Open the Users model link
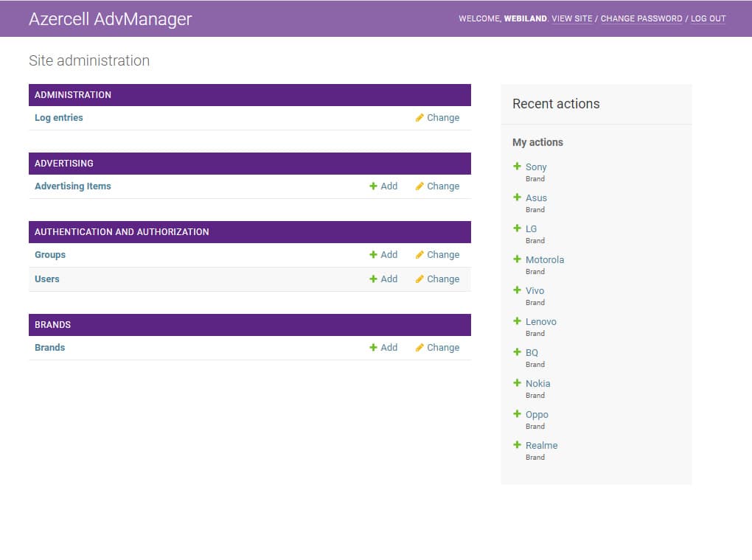The height and width of the screenshot is (560, 752). tap(47, 279)
